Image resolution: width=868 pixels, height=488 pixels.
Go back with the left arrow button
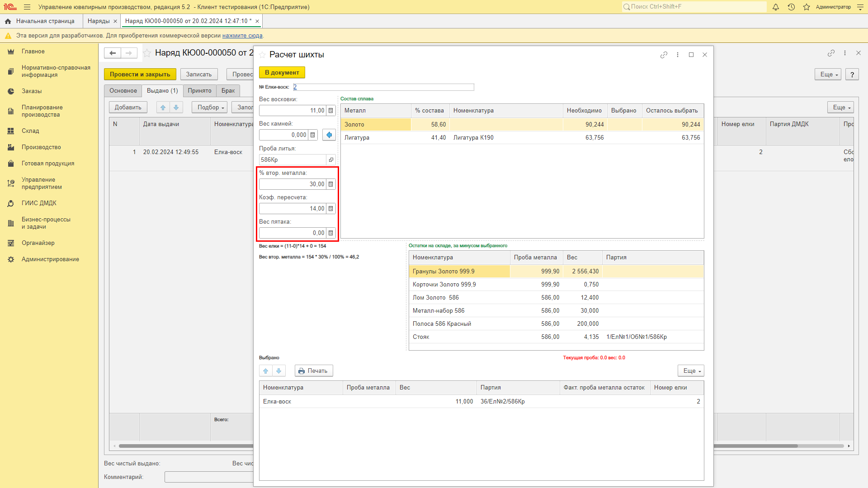pyautogui.click(x=113, y=53)
